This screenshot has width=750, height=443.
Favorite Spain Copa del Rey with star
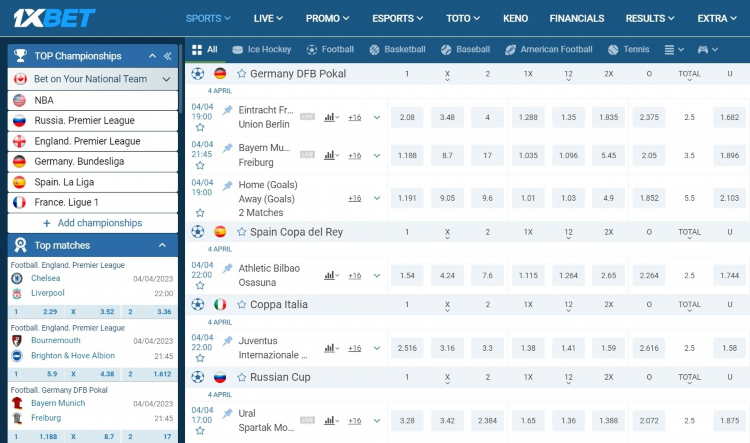pos(242,232)
